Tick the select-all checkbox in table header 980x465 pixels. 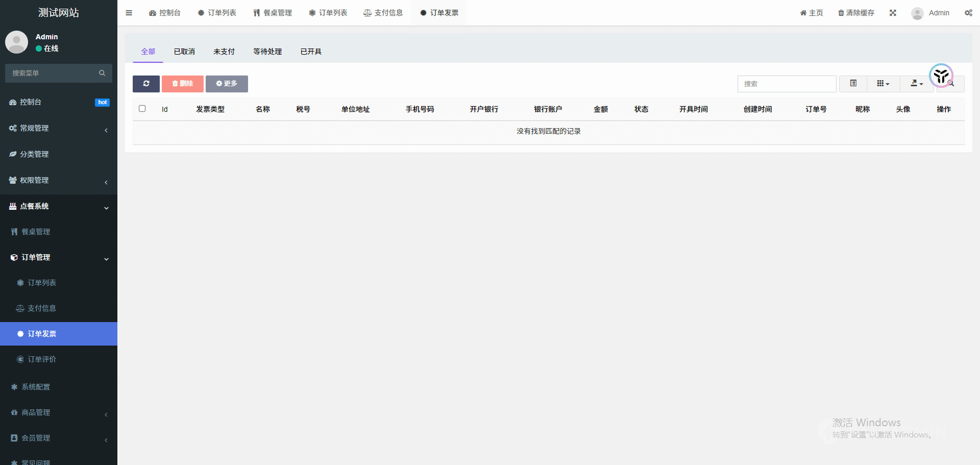coord(142,109)
